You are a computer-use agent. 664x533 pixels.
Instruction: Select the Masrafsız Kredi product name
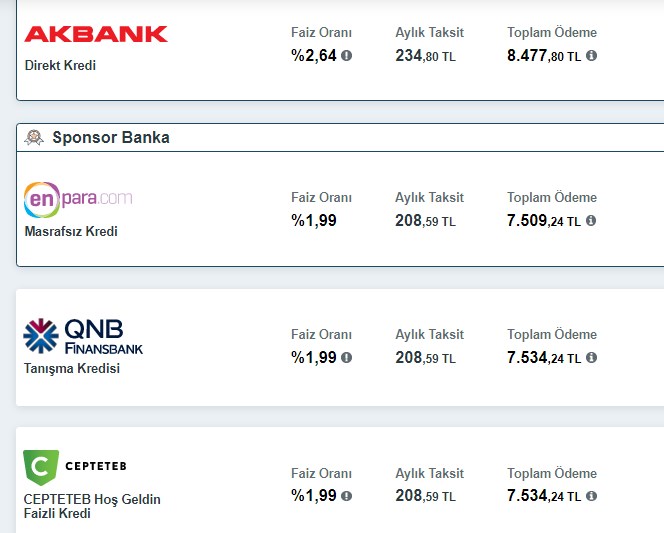71,231
